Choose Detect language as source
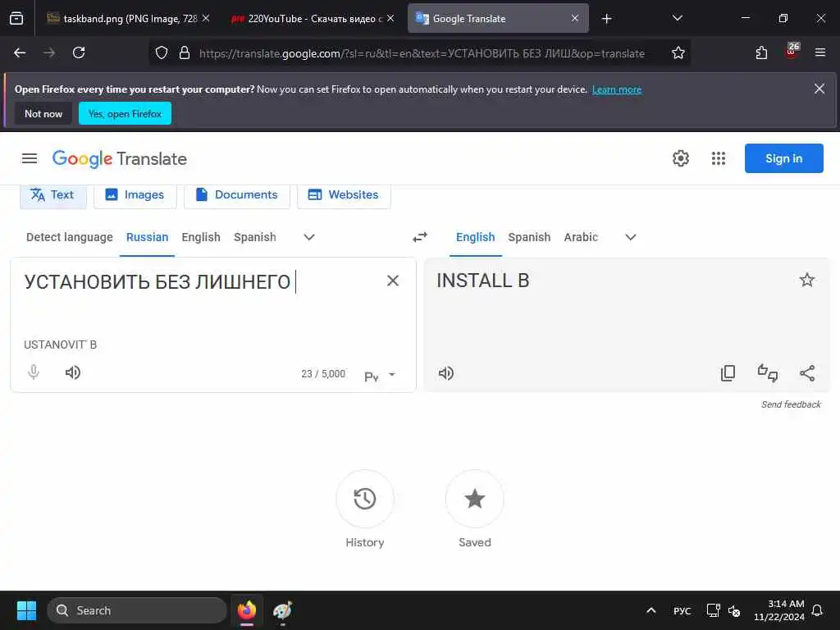 click(x=70, y=237)
